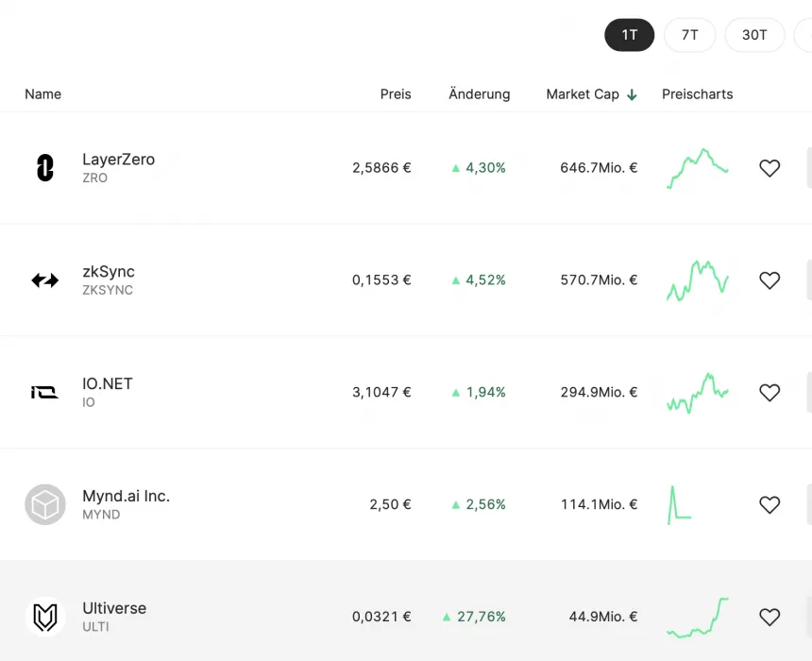The width and height of the screenshot is (812, 661).
Task: Click the Ultiverse shield logo icon
Action: coord(44,618)
